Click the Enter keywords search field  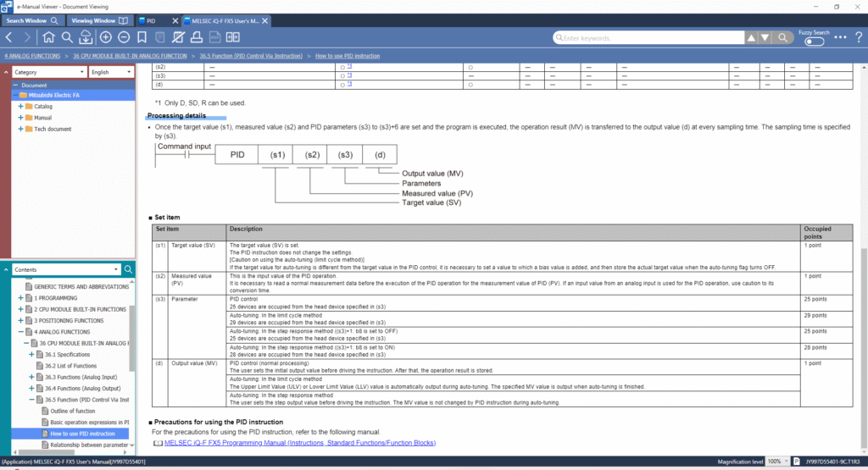648,37
